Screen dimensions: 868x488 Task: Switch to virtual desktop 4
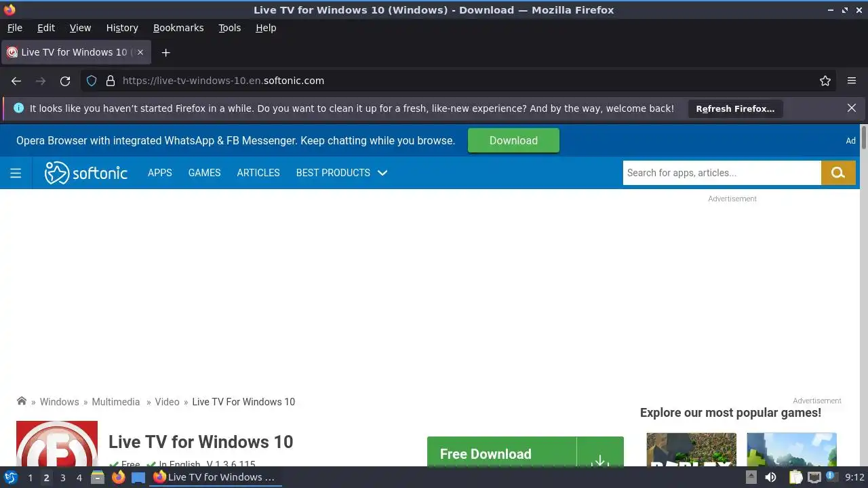click(x=79, y=477)
